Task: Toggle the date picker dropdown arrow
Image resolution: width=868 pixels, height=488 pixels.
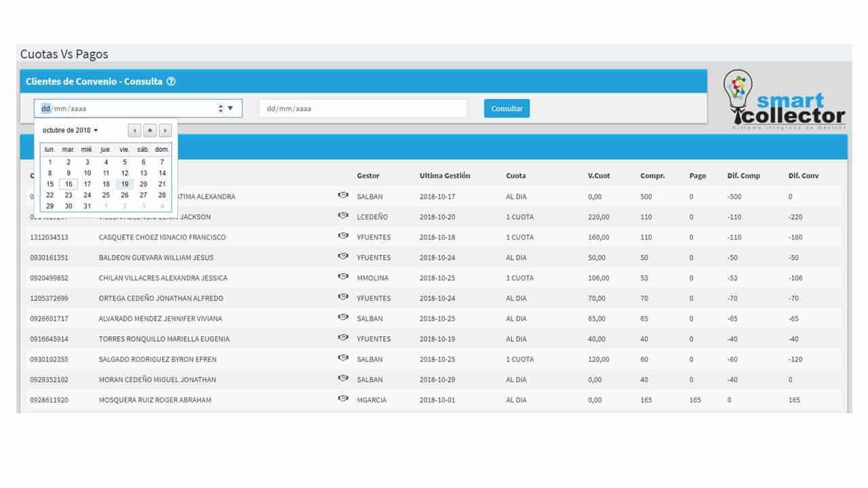Action: click(x=231, y=108)
